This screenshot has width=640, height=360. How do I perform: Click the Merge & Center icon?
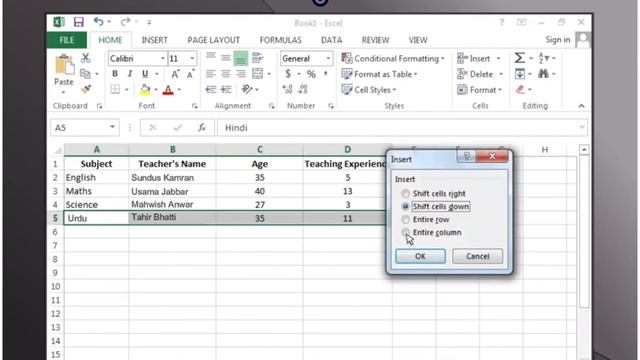point(258,74)
